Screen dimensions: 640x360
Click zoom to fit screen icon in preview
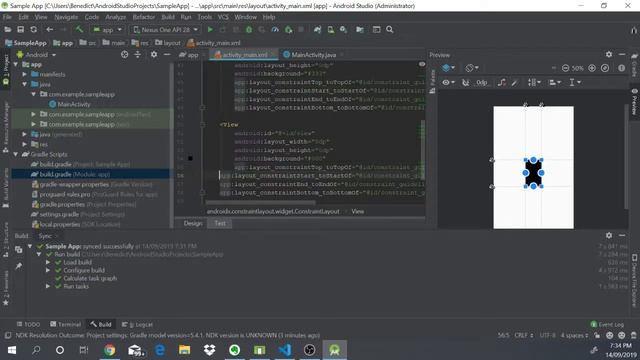pos(605,68)
